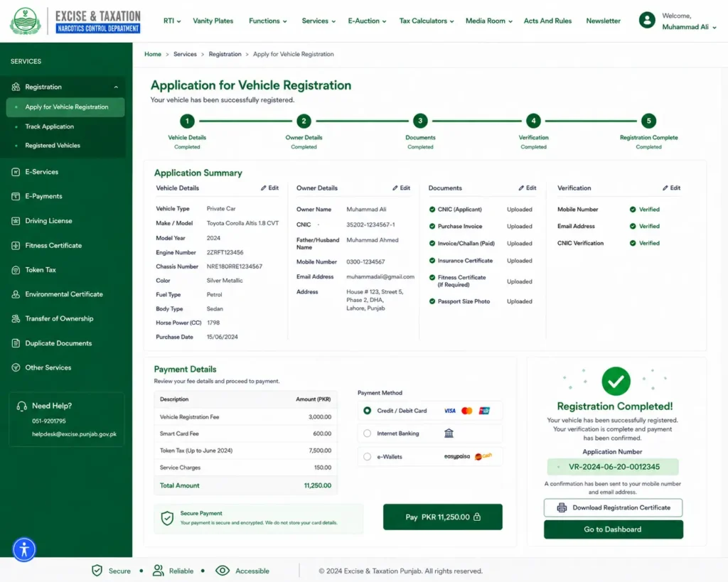728x582 pixels.
Task: Click the Token Tax sidebar icon
Action: coord(16,269)
